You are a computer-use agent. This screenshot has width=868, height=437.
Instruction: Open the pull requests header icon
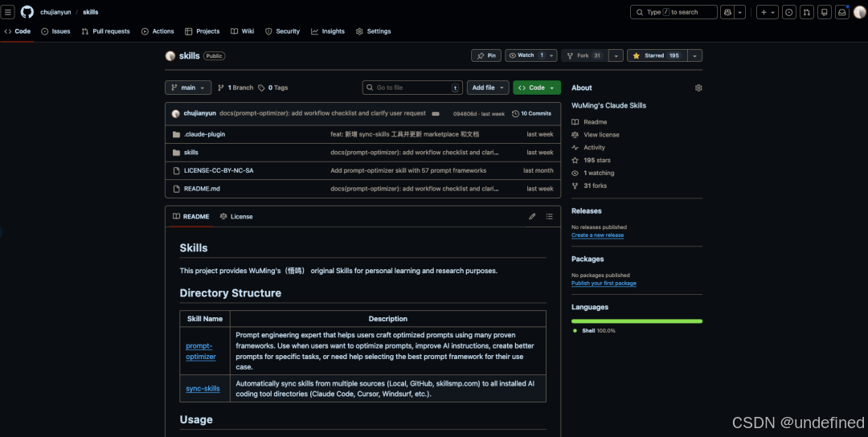coord(807,12)
